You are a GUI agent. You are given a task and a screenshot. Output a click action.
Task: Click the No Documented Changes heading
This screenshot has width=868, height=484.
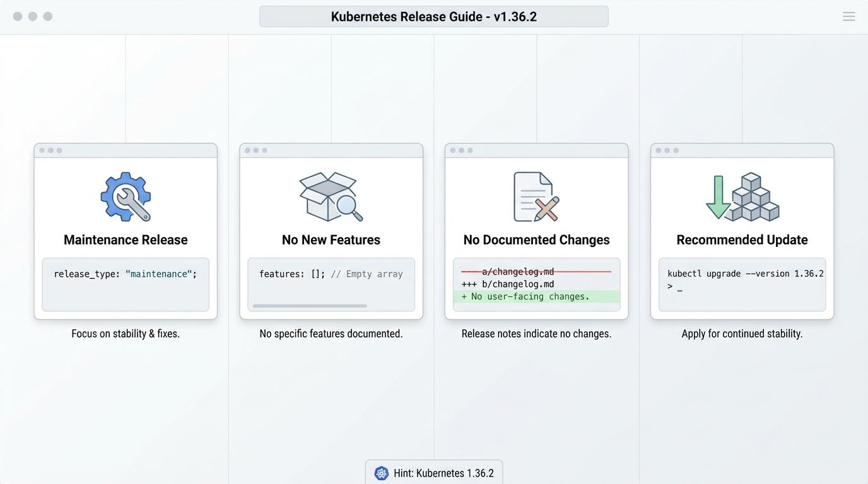[536, 239]
